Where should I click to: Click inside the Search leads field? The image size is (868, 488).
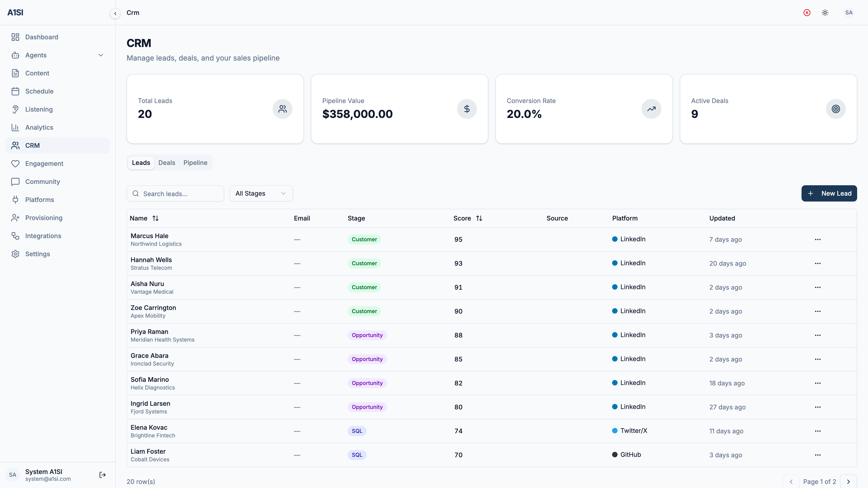(175, 193)
